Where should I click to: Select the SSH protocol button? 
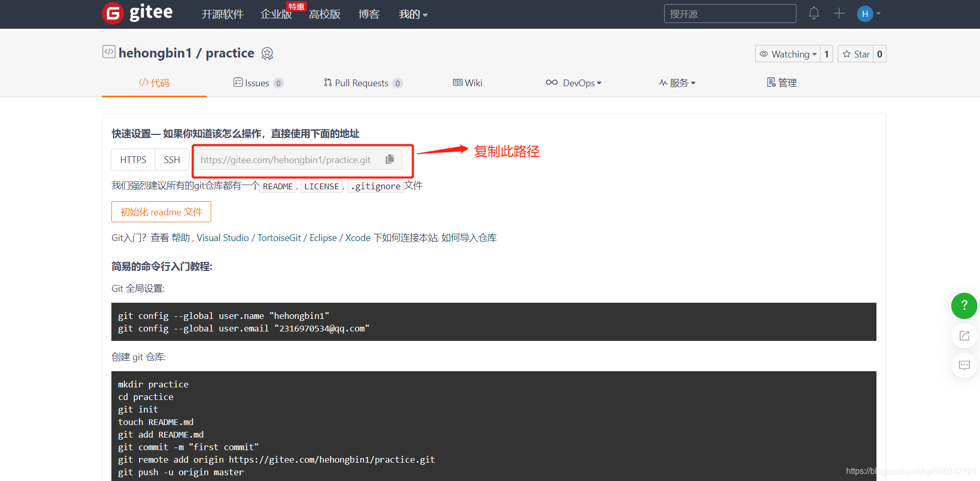172,159
